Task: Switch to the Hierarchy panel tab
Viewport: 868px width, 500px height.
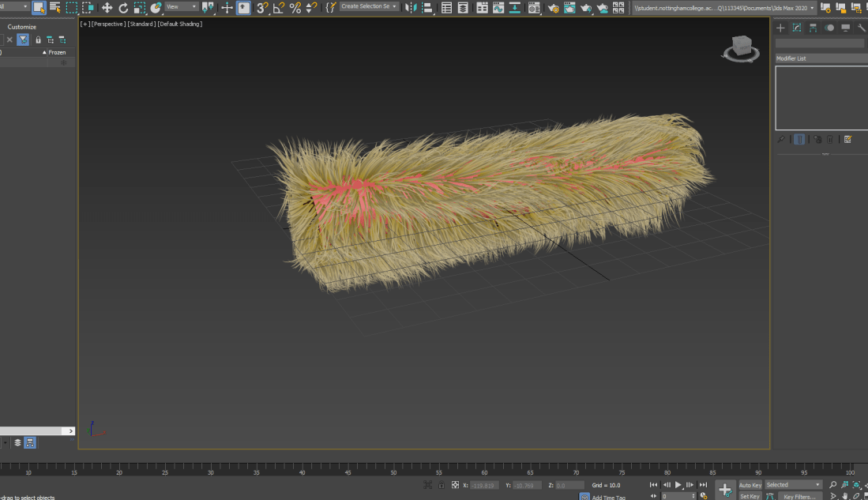Action: 813,28
